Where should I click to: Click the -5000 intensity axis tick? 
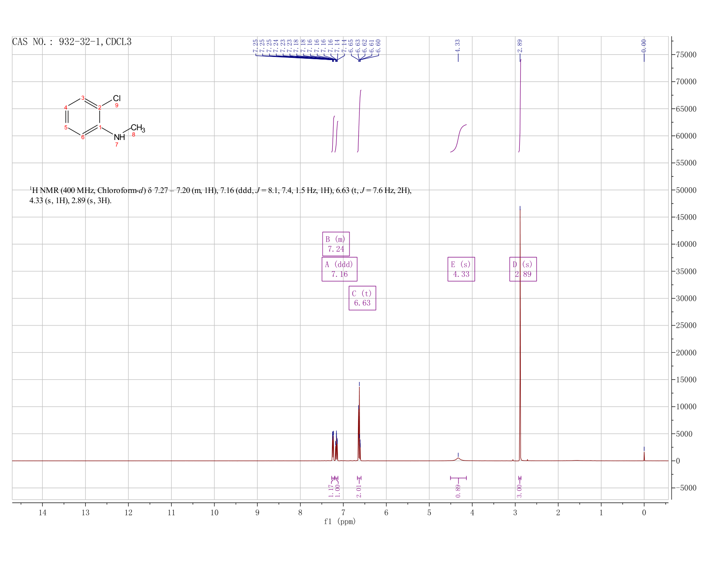click(x=685, y=488)
